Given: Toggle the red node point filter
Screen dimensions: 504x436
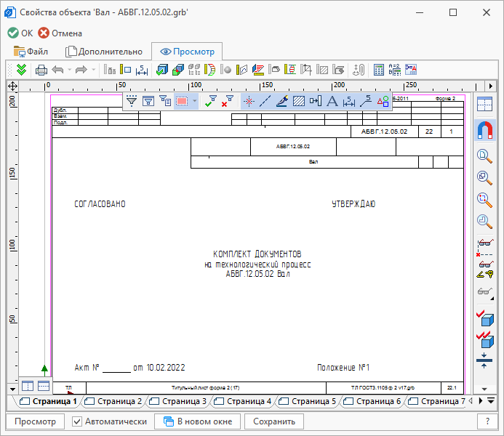Looking at the screenshot, I should (x=249, y=101).
